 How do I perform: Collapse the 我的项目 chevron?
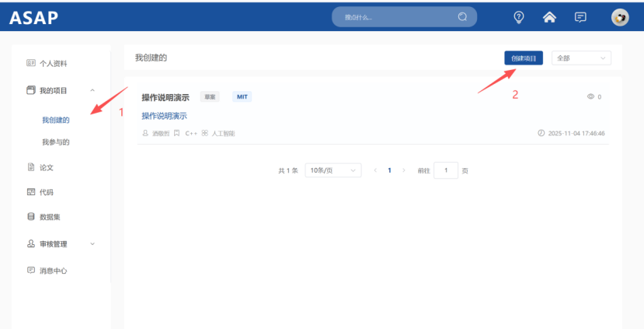(92, 90)
